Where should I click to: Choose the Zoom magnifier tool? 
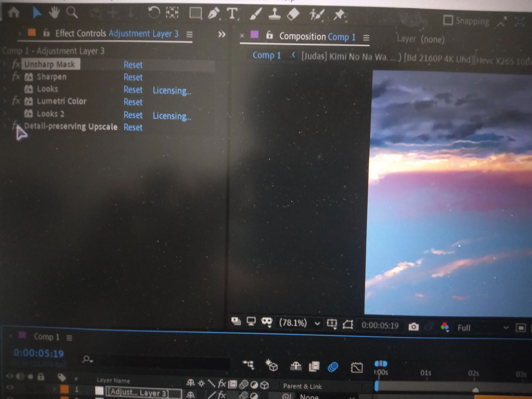coord(72,13)
